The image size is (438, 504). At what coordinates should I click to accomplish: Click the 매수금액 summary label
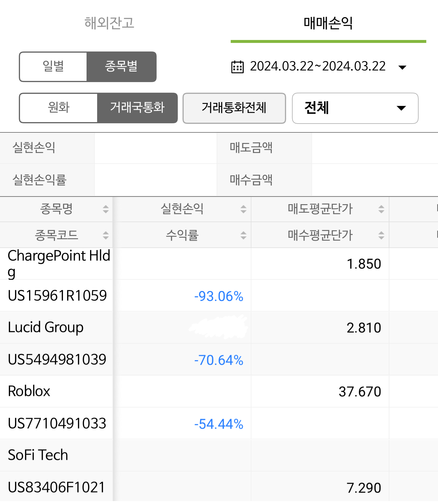click(251, 180)
